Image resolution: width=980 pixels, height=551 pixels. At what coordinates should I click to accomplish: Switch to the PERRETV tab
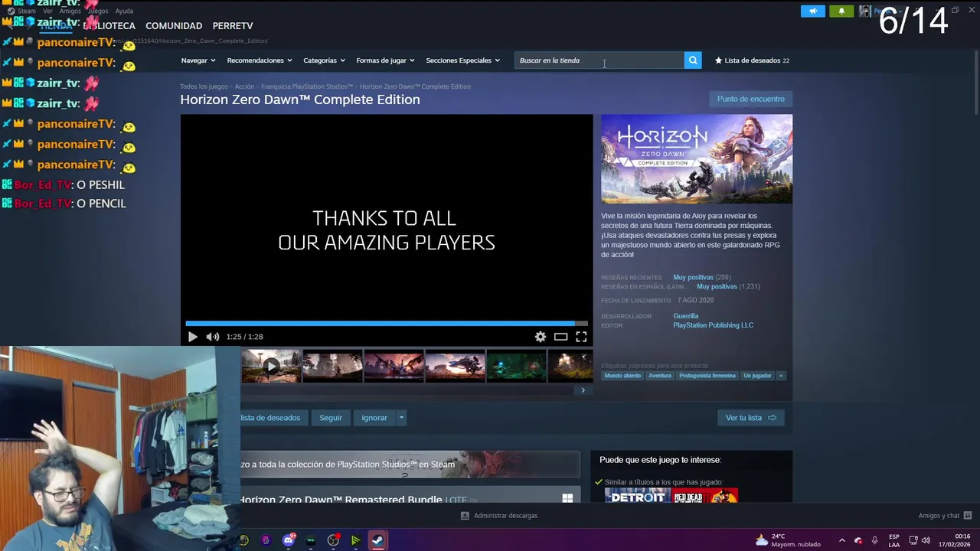[x=233, y=26]
